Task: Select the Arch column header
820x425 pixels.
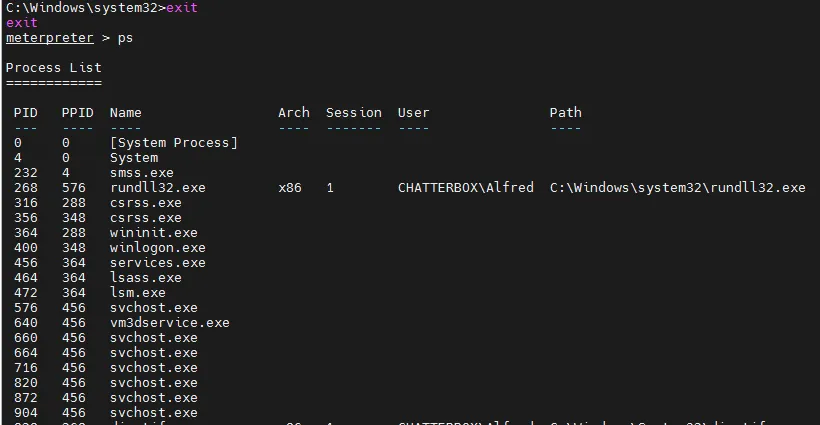Action: (294, 113)
